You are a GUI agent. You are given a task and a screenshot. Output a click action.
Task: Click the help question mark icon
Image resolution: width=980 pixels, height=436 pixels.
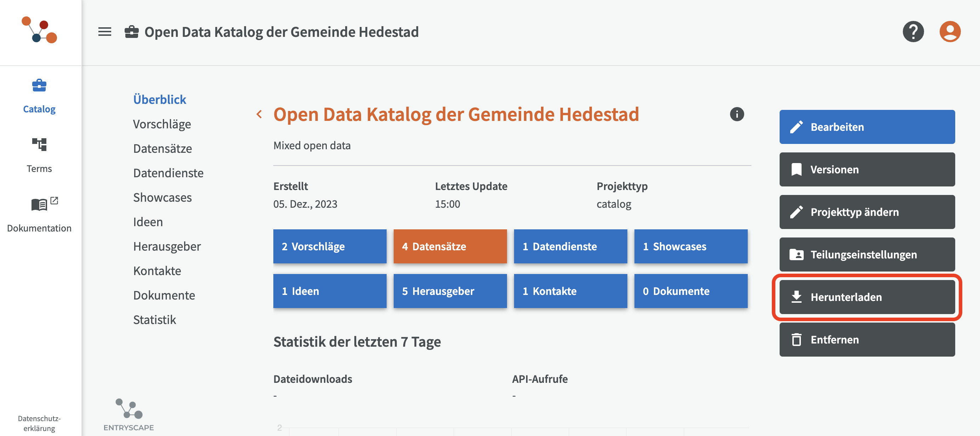coord(913,32)
